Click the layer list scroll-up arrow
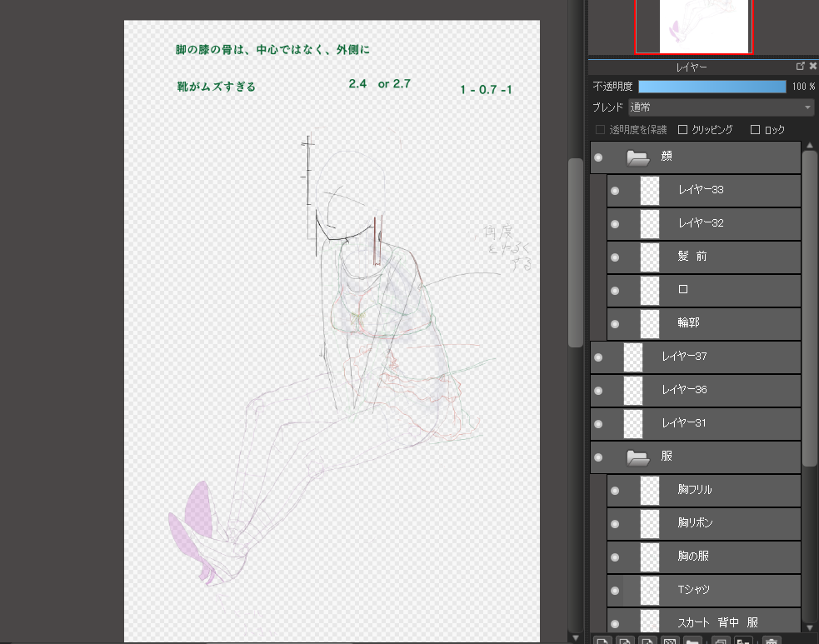 click(810, 145)
